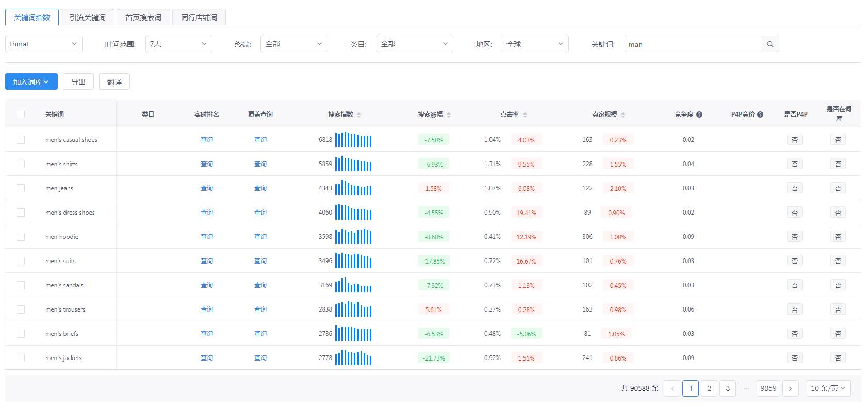Image resolution: width=868 pixels, height=408 pixels.
Task: Open the 同行店铺词 tab
Action: (199, 17)
